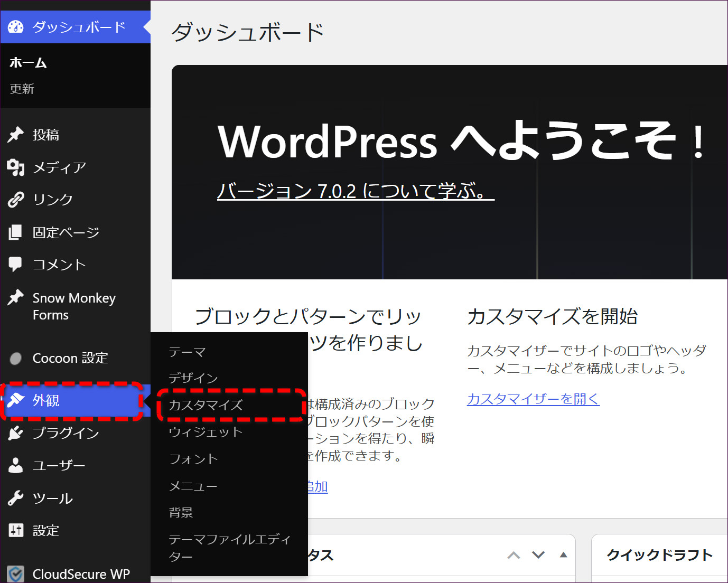
Task: Click the circle icon beside Cocoon 設定
Action: pyautogui.click(x=16, y=359)
